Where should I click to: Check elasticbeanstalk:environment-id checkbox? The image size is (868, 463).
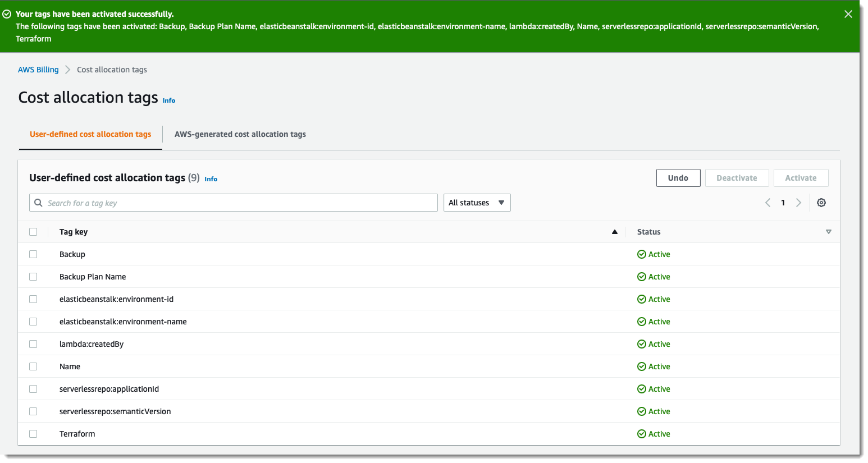tap(33, 299)
